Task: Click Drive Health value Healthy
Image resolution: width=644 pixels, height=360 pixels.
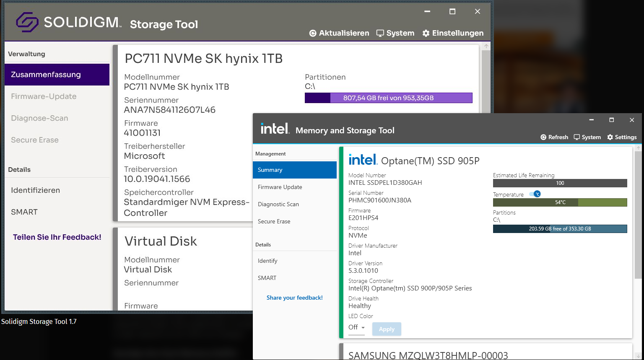Action: point(360,306)
